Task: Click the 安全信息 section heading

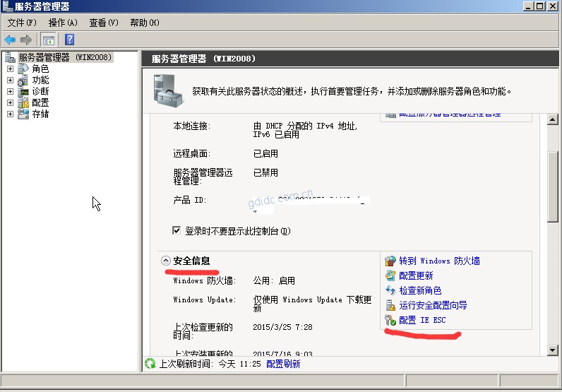Action: click(191, 261)
